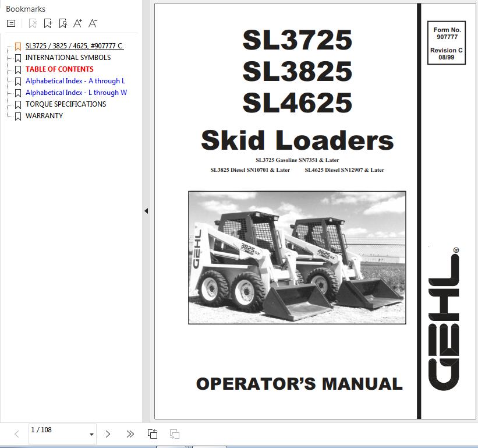This screenshot has height=448, width=478.
Task: Add a new bookmark with the plus icon
Action: coord(48,23)
